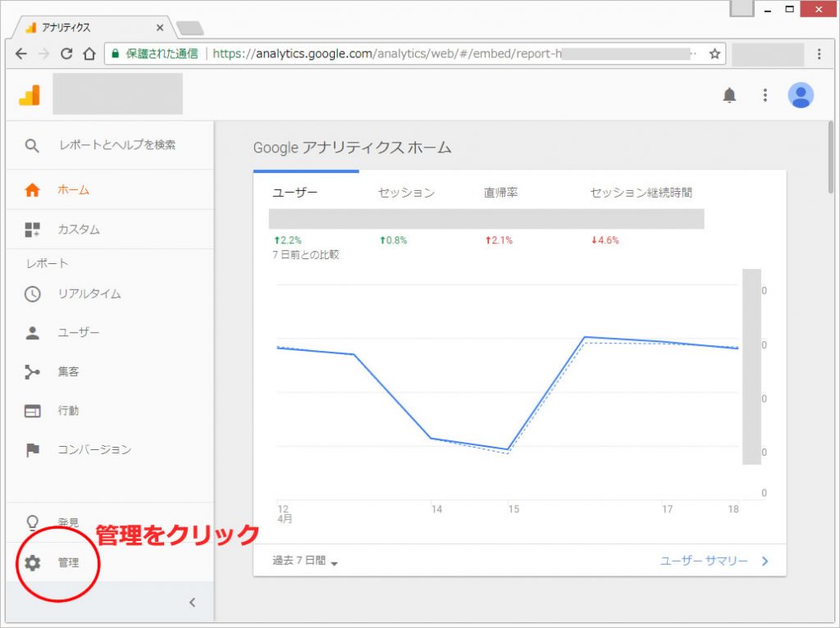The image size is (840, 628).
Task: Open notifications bell
Action: point(729,95)
